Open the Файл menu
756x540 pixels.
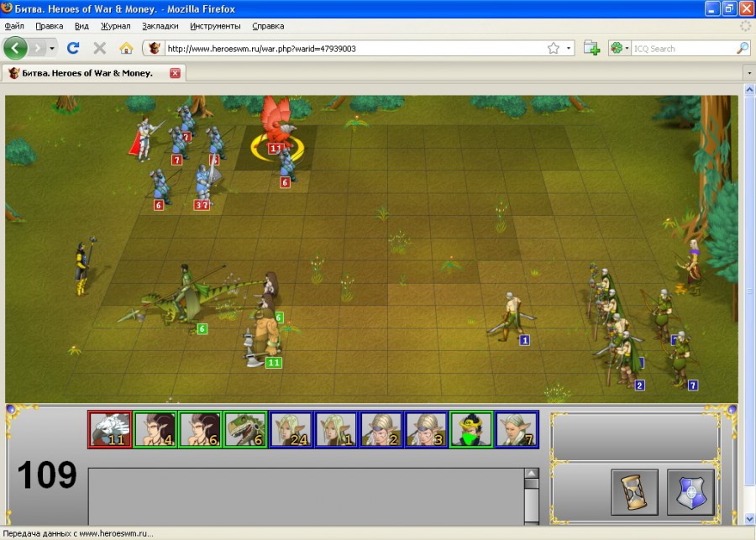pyautogui.click(x=14, y=26)
